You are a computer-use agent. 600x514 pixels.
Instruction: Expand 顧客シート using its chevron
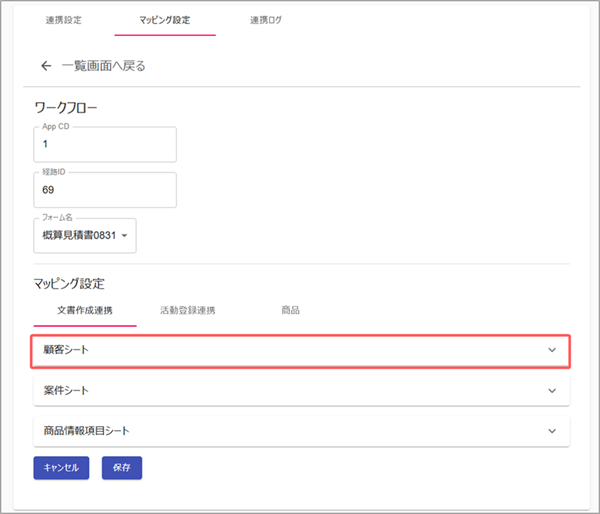(x=551, y=350)
